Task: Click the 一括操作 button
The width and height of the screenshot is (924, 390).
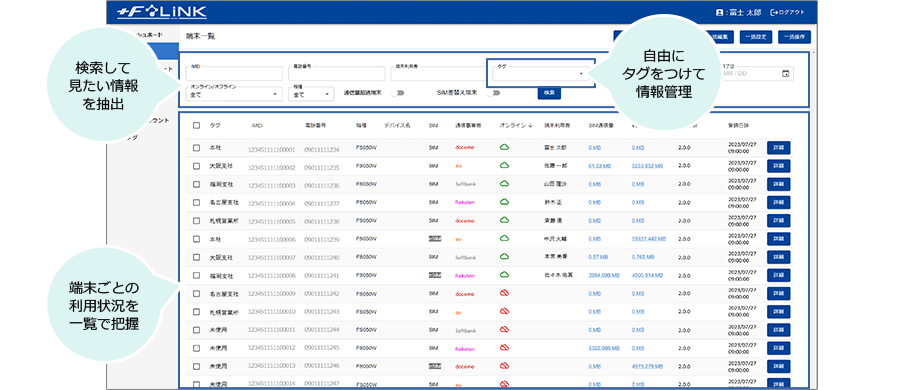Action: pyautogui.click(x=794, y=37)
